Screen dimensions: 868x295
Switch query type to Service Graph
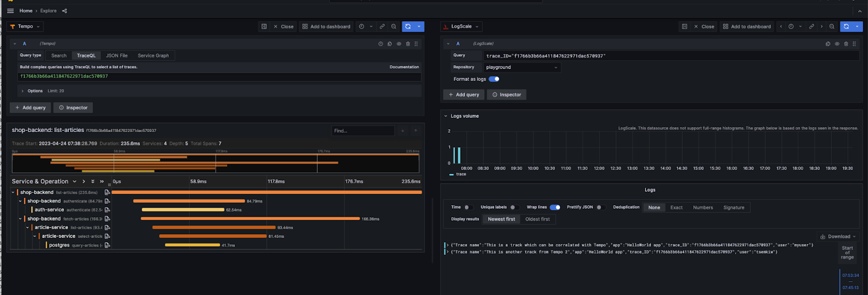coord(153,55)
